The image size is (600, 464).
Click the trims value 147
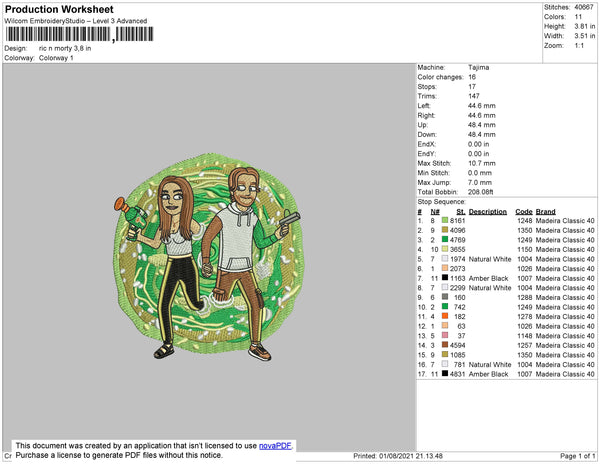click(x=474, y=96)
